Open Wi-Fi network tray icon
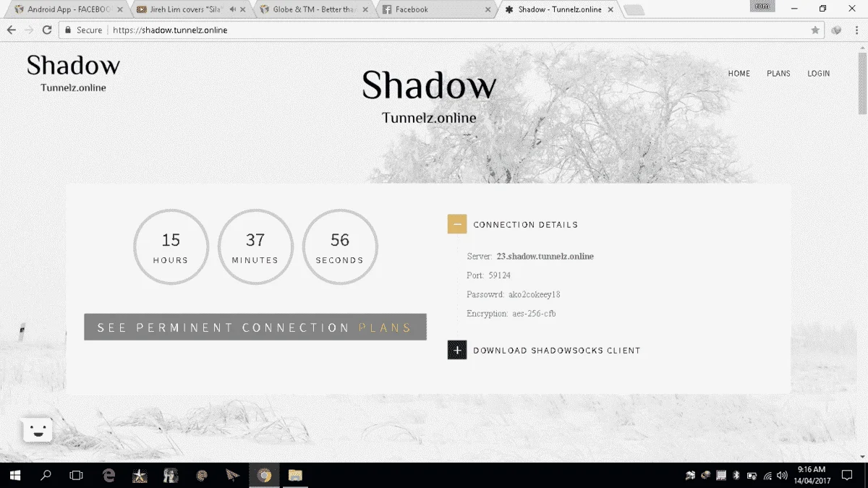868x488 pixels. [766, 476]
